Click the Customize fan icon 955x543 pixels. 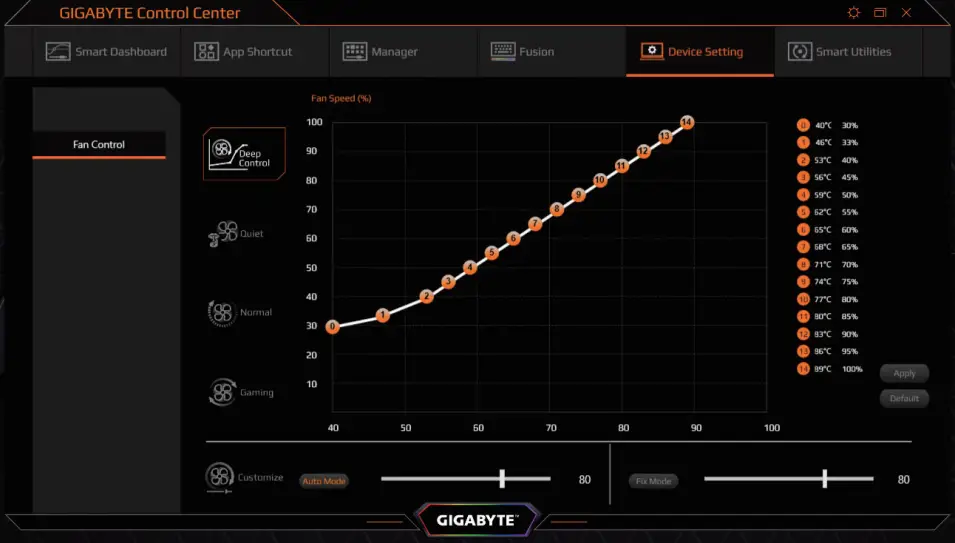point(219,477)
